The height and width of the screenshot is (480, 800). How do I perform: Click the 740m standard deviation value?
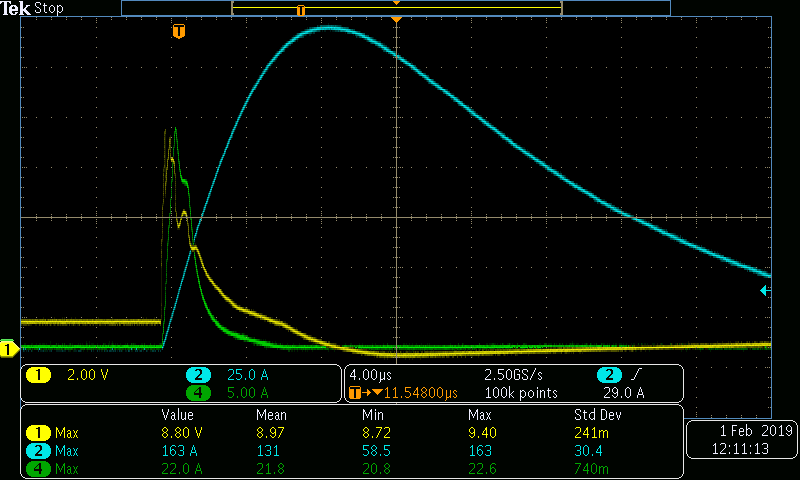point(591,469)
